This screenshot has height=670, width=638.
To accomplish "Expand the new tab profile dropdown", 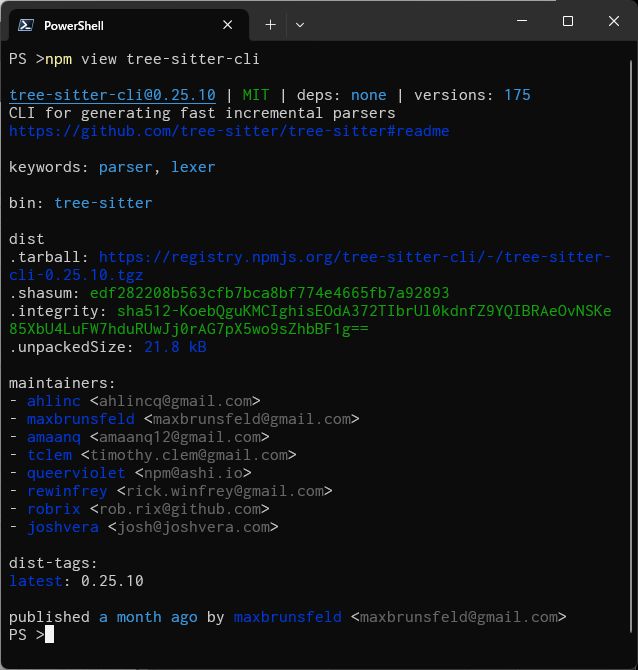I will pos(300,25).
